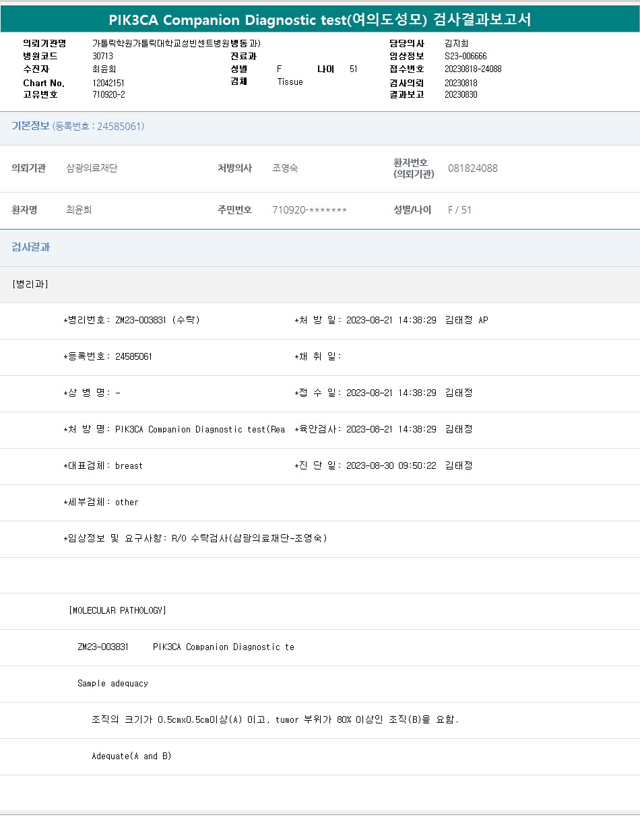Select the 검사결과 section header
Screen dimensions: 640x840
(x=30, y=247)
